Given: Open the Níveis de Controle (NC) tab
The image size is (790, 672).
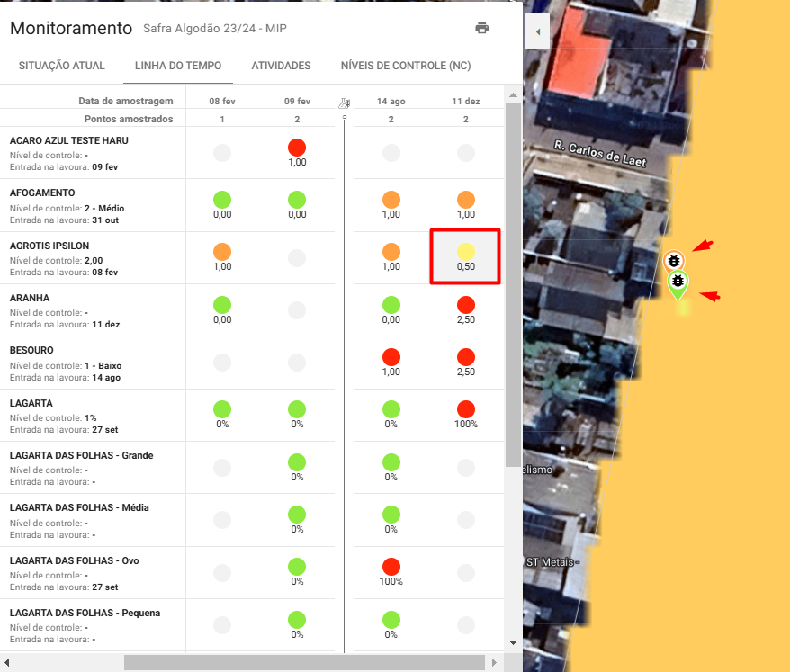Looking at the screenshot, I should point(405,66).
